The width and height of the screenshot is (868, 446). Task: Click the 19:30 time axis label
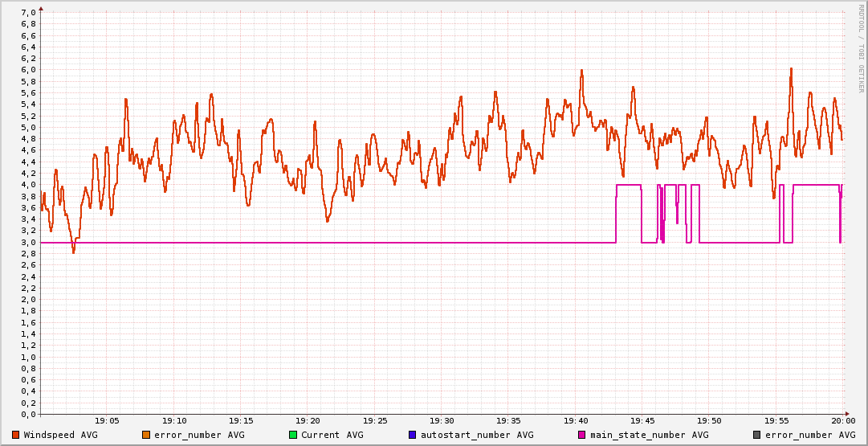tap(442, 420)
